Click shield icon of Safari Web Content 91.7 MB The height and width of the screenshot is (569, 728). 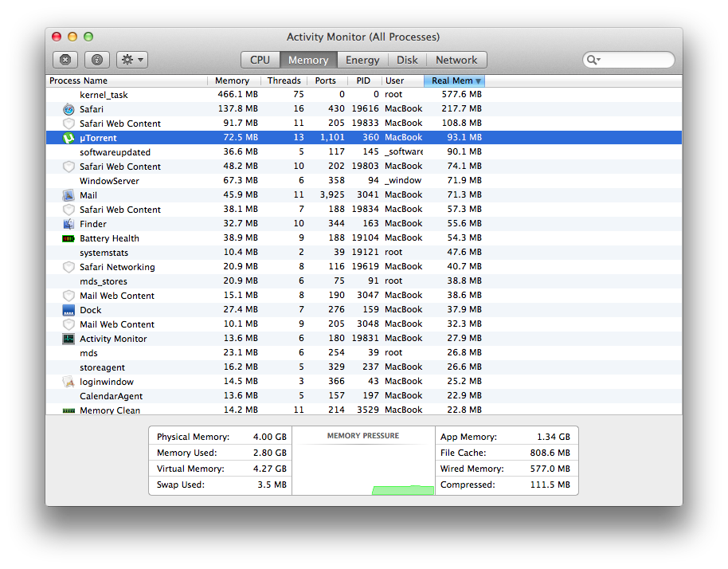click(68, 124)
